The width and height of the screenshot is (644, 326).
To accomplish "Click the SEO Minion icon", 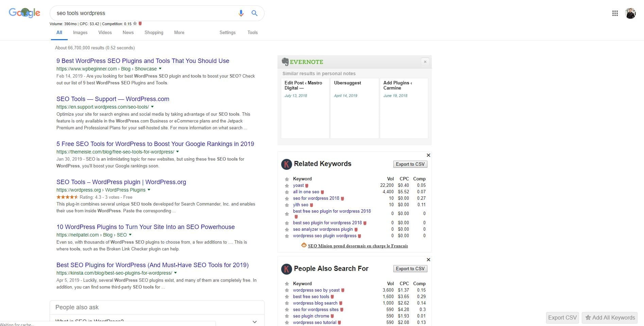I will (304, 245).
